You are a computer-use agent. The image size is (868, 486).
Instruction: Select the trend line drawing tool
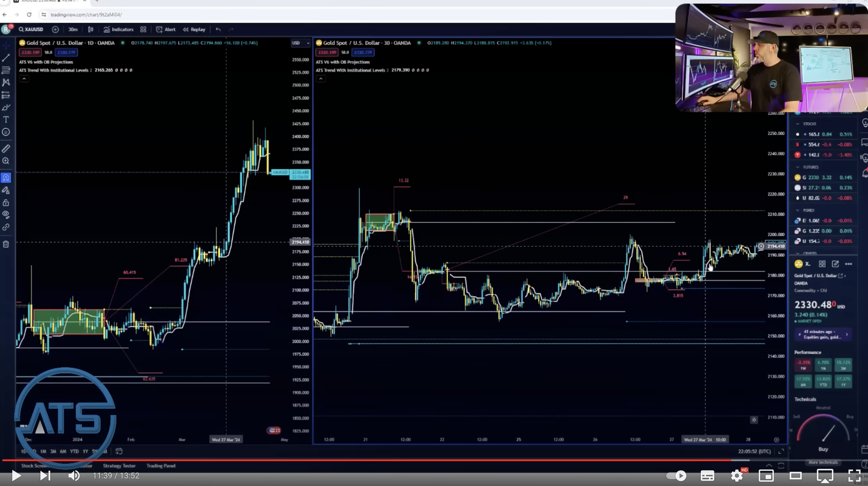[x=6, y=58]
